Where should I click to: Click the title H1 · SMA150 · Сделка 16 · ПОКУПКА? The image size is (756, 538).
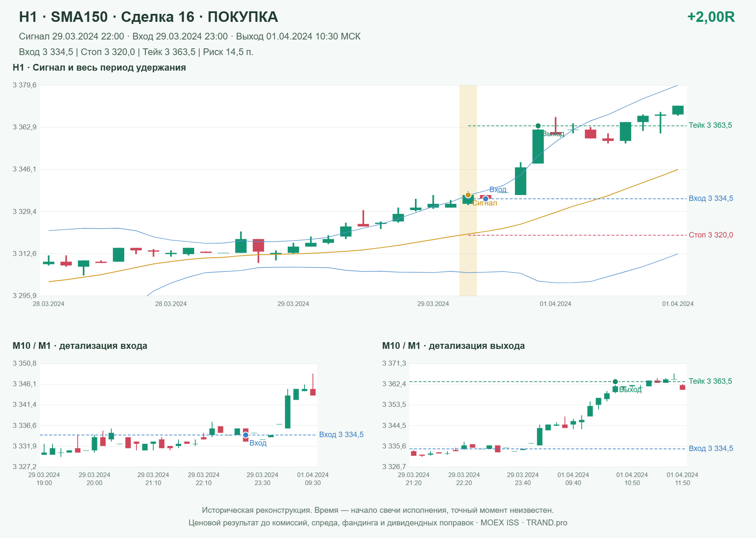(x=149, y=17)
